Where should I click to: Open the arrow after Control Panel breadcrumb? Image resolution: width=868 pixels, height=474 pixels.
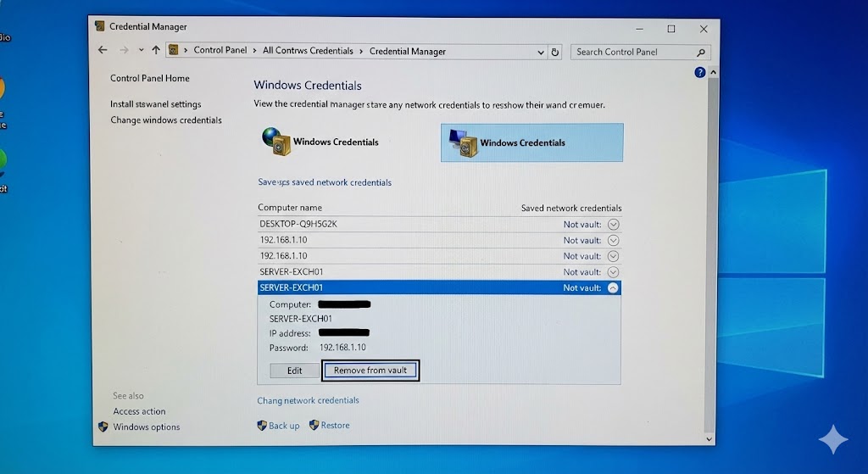pos(254,50)
